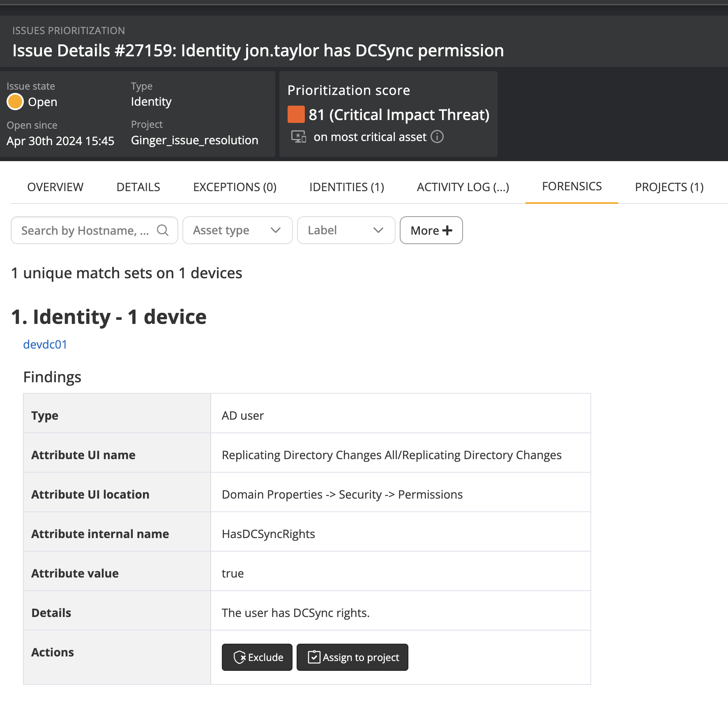Go to the Exceptions (0) tab
The height and width of the screenshot is (707, 728).
tap(235, 187)
